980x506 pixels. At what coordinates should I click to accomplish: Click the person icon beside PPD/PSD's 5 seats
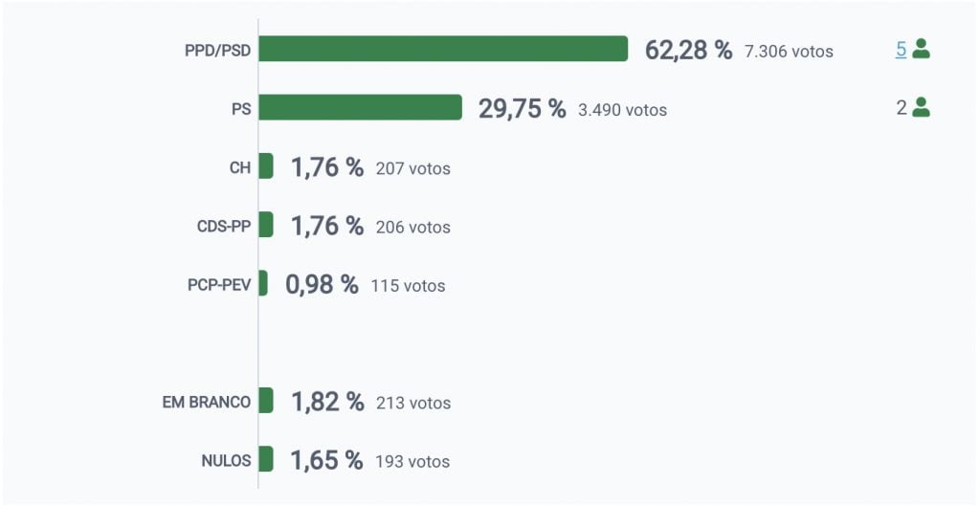[922, 49]
